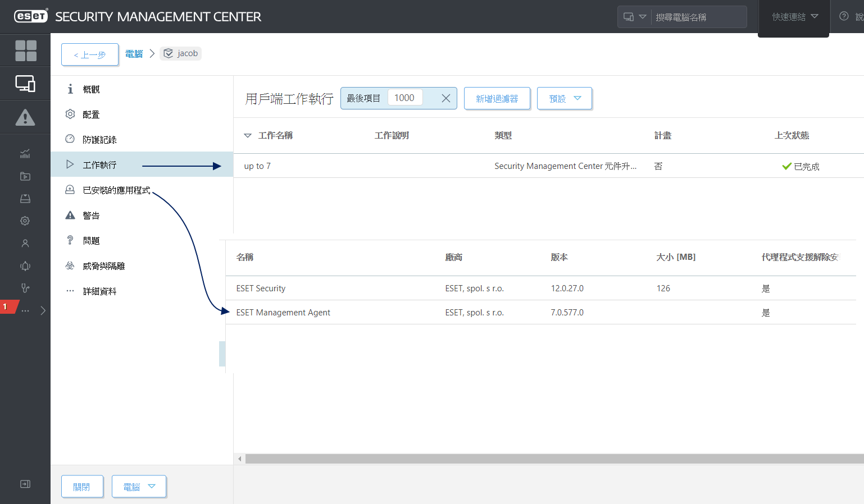Select the 詳細資料 details menu item

142,291
